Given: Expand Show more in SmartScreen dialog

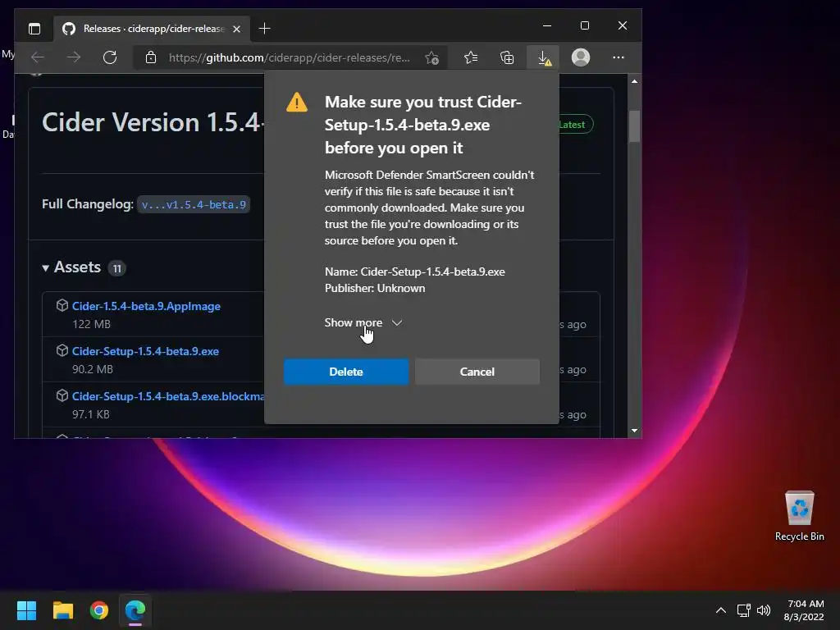Looking at the screenshot, I should pyautogui.click(x=363, y=322).
